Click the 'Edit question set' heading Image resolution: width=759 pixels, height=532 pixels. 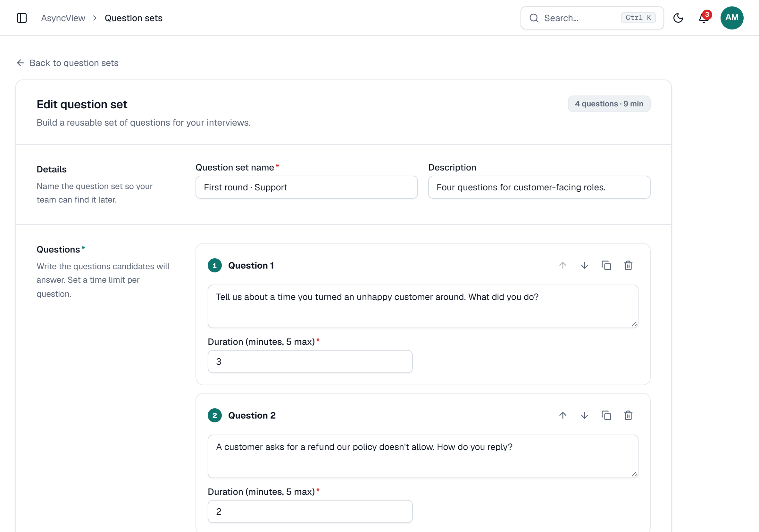click(x=82, y=104)
